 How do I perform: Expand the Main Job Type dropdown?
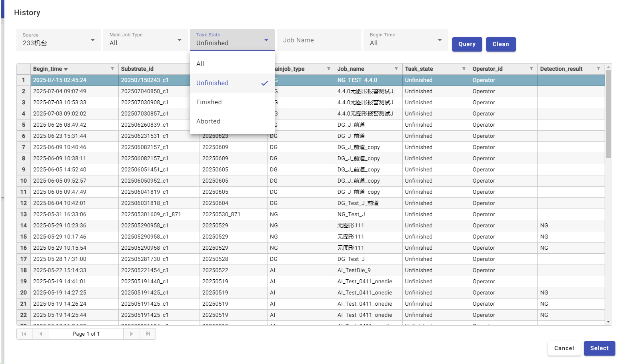145,40
